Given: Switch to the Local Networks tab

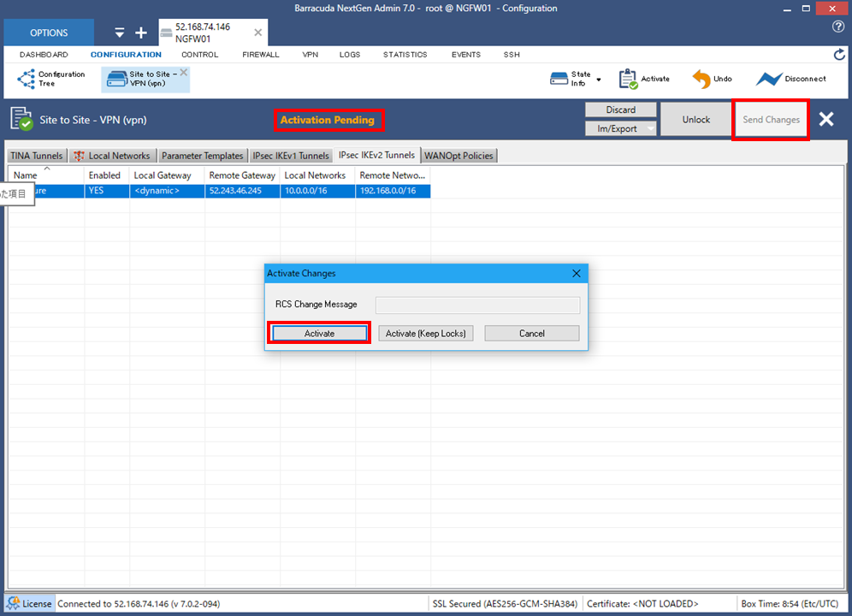Looking at the screenshot, I should 113,156.
